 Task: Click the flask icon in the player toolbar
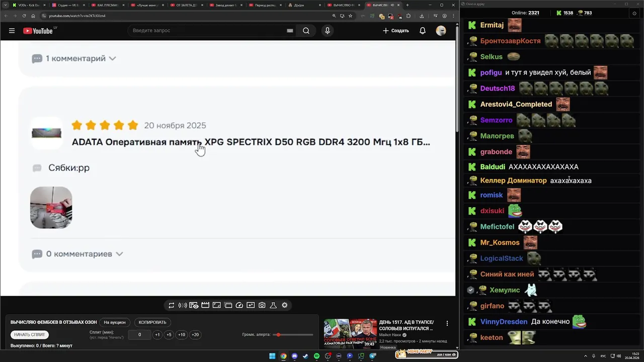point(273,305)
